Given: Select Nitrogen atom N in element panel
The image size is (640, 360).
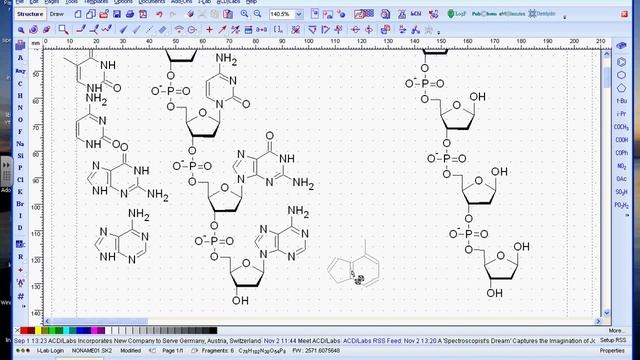Looking at the screenshot, I should 20,108.
